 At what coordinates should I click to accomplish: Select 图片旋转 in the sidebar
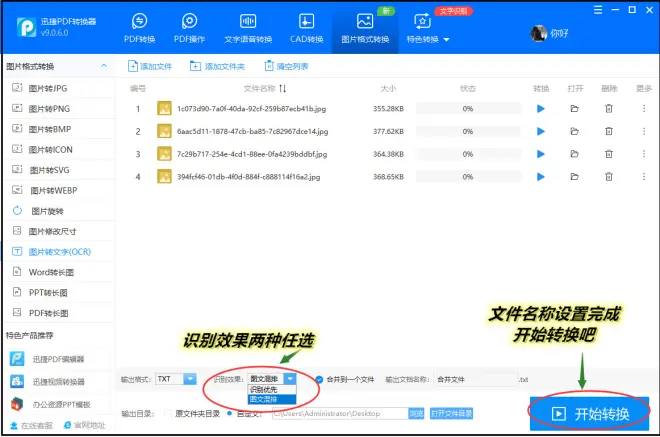point(47,211)
